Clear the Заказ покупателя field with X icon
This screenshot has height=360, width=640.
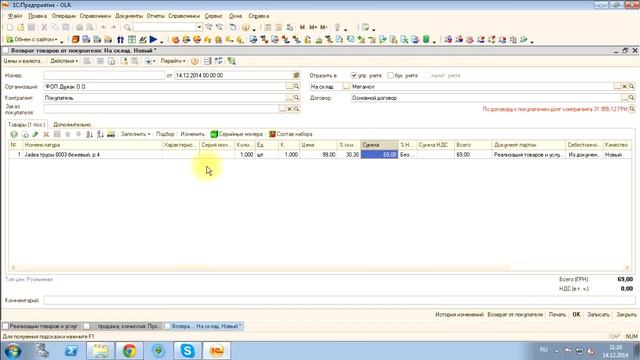[x=289, y=109]
